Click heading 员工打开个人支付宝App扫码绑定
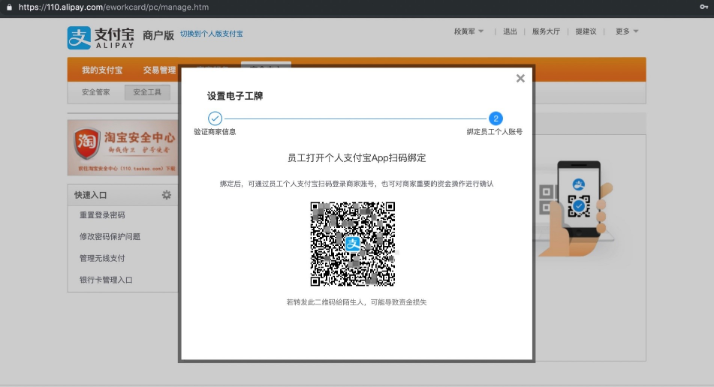Viewport: 714px width, 387px height. (x=357, y=158)
